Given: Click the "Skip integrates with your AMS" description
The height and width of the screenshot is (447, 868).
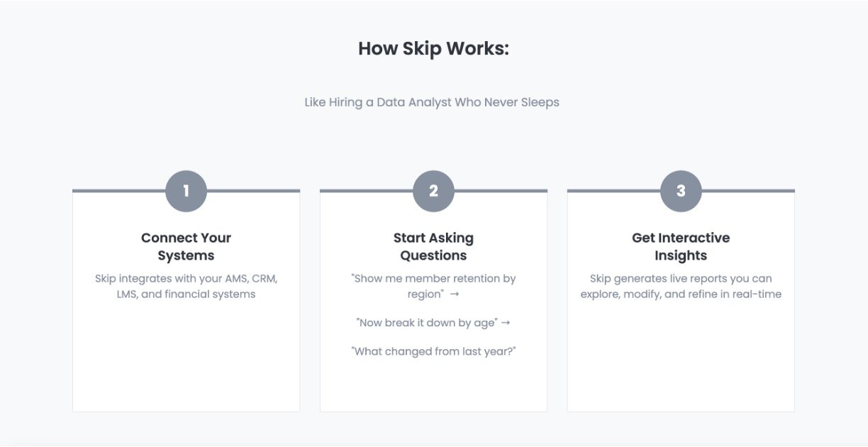Looking at the screenshot, I should (186, 286).
